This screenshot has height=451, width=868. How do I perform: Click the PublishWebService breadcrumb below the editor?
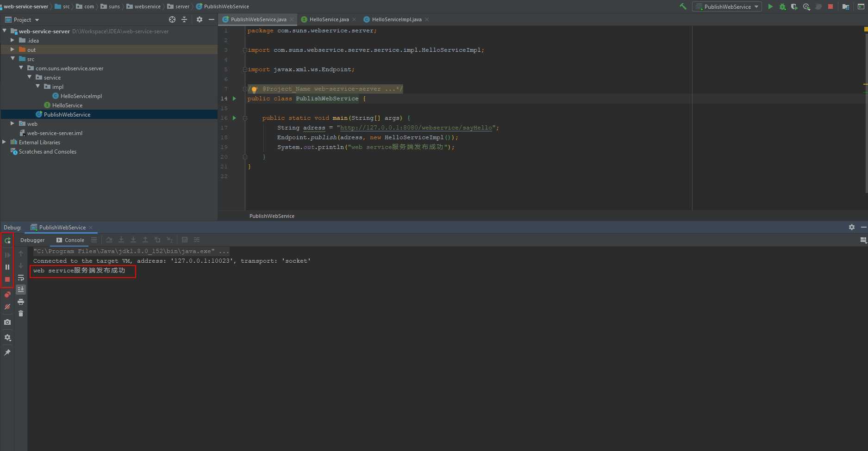(272, 216)
